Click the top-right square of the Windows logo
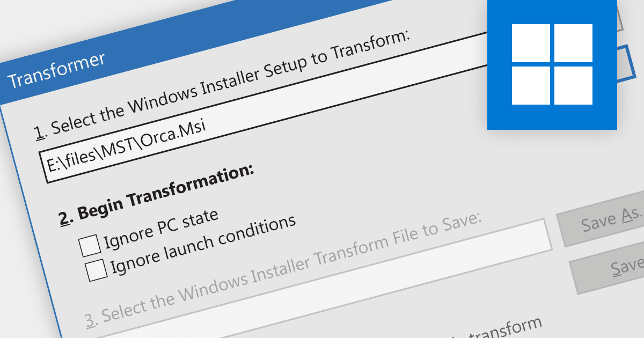The image size is (644, 338). click(573, 43)
